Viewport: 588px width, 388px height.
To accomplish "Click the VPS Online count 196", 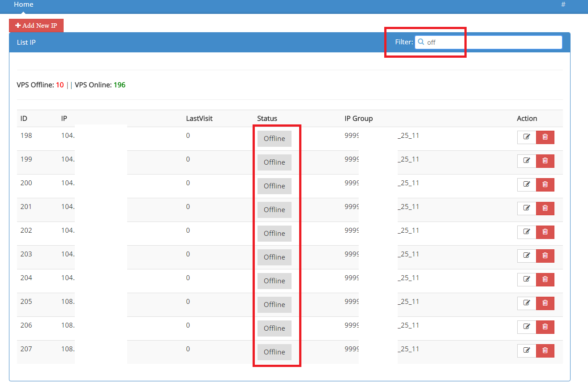I will pos(120,85).
